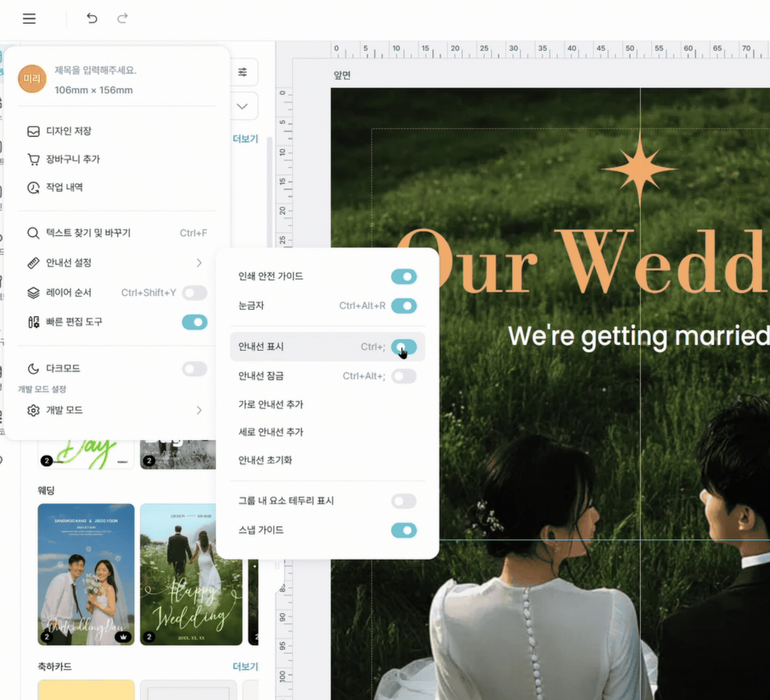This screenshot has height=700, width=770.
Task: Disable the 인쇄 안전 가이드 toggle
Action: 403,277
